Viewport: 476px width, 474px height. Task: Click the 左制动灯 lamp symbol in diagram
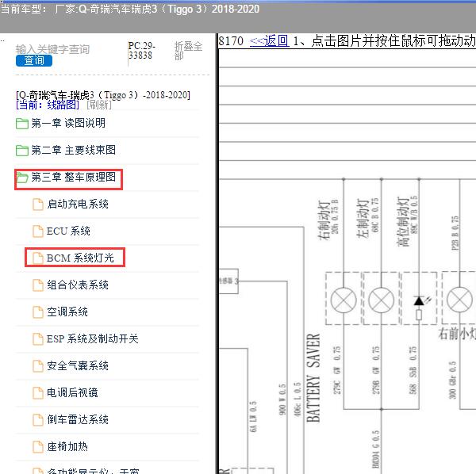(382, 300)
